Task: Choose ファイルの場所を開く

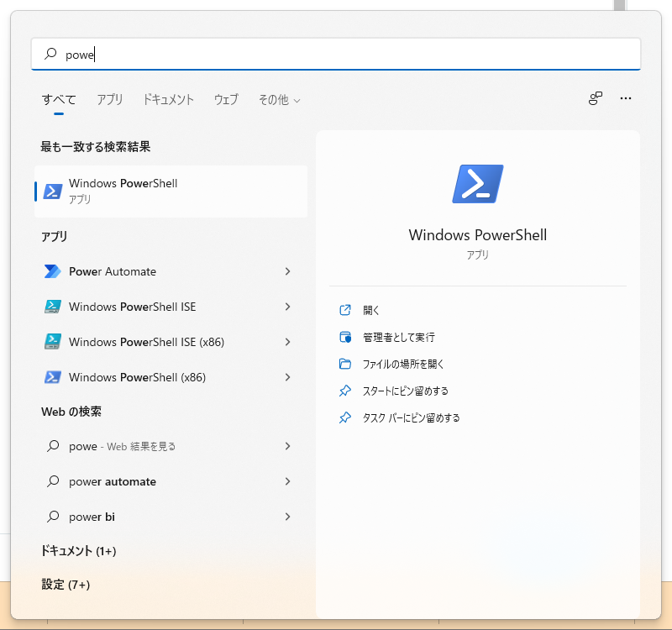Action: pos(403,364)
